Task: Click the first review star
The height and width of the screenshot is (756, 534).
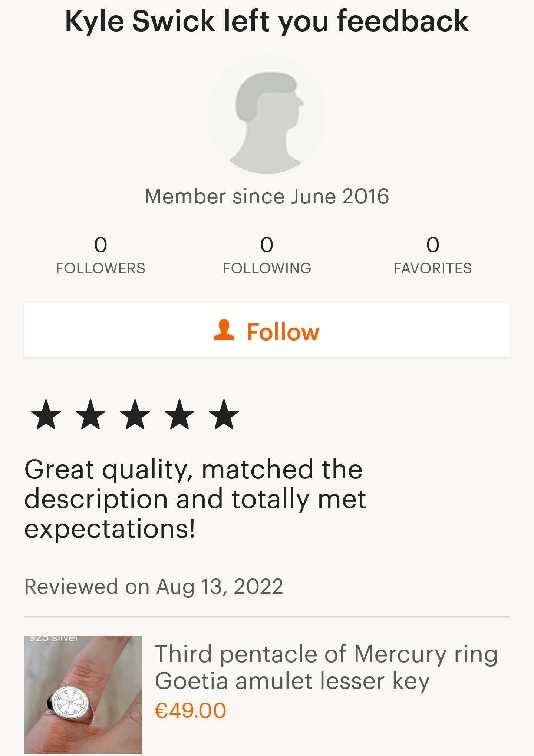Action: (46, 415)
